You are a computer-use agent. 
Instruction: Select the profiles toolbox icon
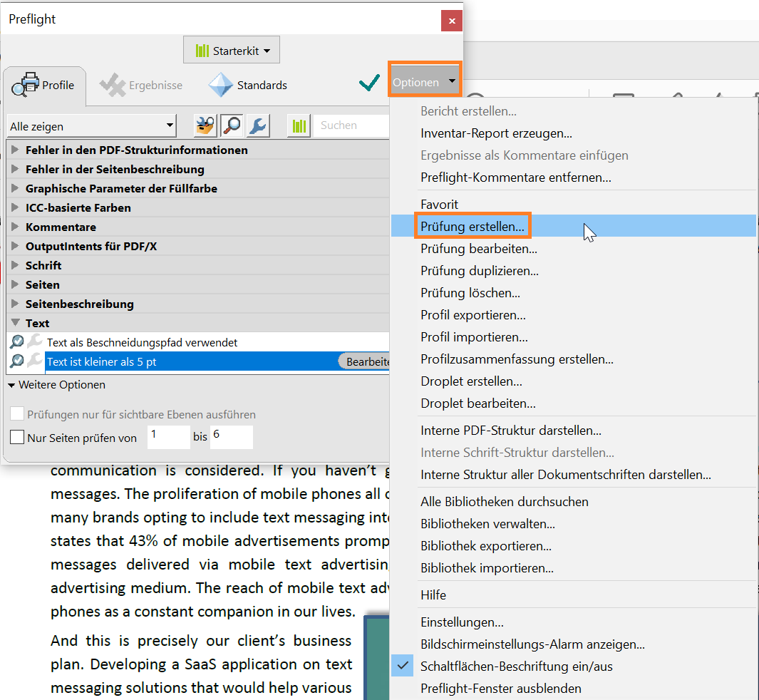pos(205,125)
